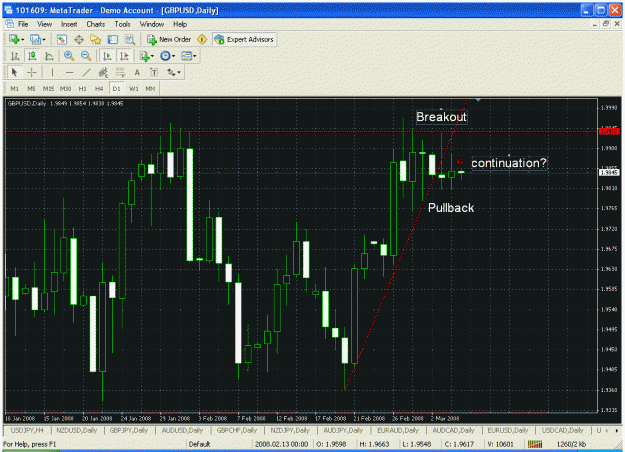Select the continuation? text label on chart
This screenshot has height=452, width=625.
509,163
